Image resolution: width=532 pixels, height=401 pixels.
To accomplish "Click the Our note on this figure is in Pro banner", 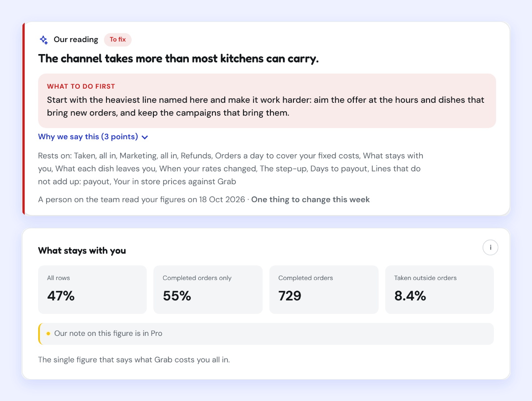I will click(266, 334).
